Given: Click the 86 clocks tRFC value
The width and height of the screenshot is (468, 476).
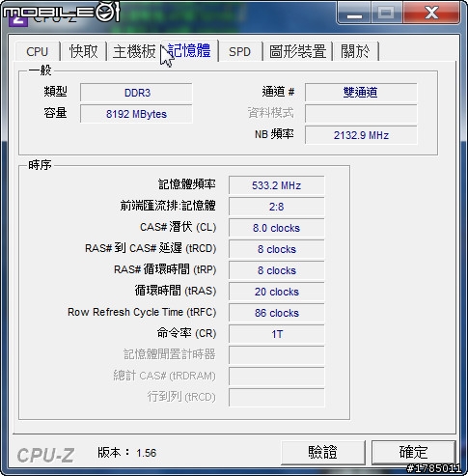Looking at the screenshot, I should [277, 313].
